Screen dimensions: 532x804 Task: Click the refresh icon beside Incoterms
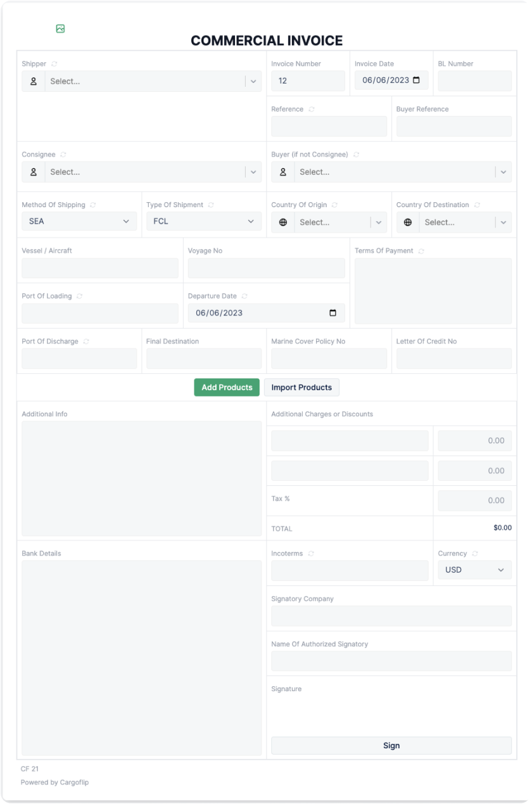tap(311, 553)
